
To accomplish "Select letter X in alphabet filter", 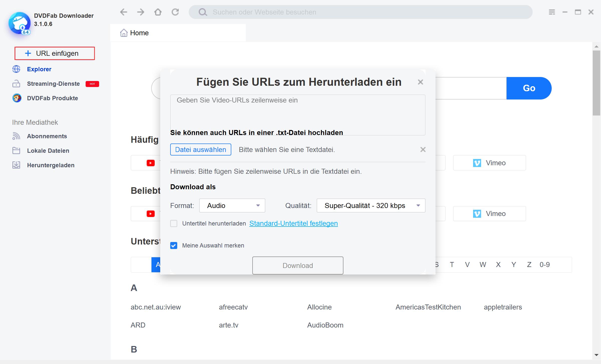I will 498,265.
